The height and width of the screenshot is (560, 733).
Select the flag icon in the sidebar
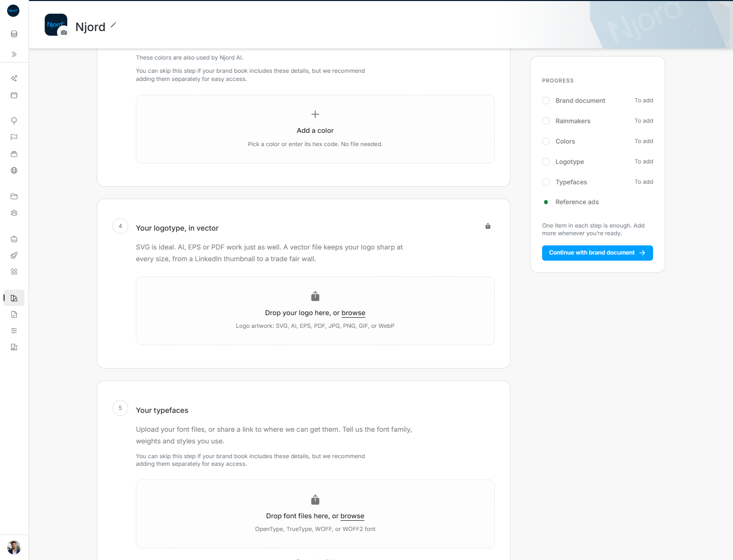(x=14, y=137)
